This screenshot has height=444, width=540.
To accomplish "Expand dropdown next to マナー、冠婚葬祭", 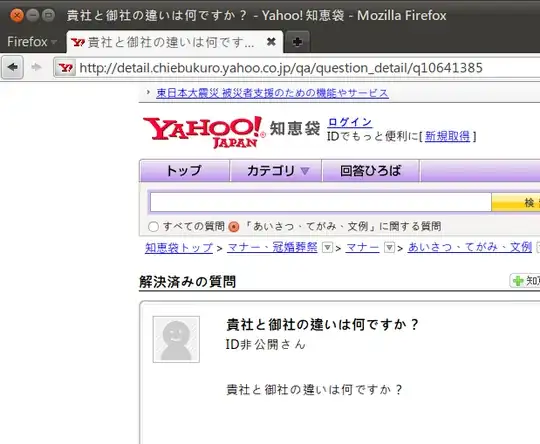I will pos(327,247).
